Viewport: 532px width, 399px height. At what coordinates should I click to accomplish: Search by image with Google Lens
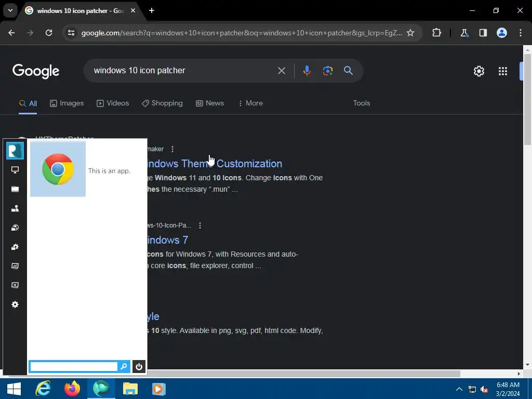click(x=327, y=71)
